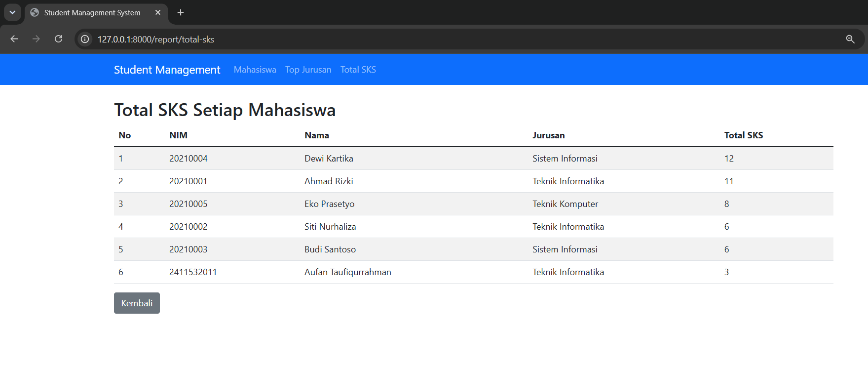Open the zoom magnifier icon in address bar
The image size is (868, 369).
(850, 39)
